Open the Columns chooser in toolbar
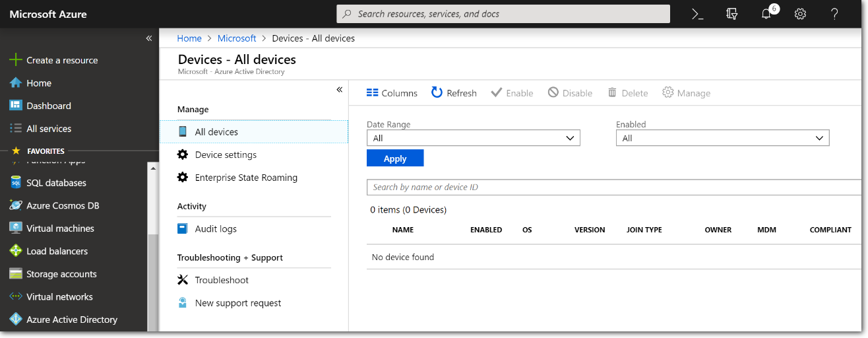Image resolution: width=868 pixels, height=338 pixels. 392,93
